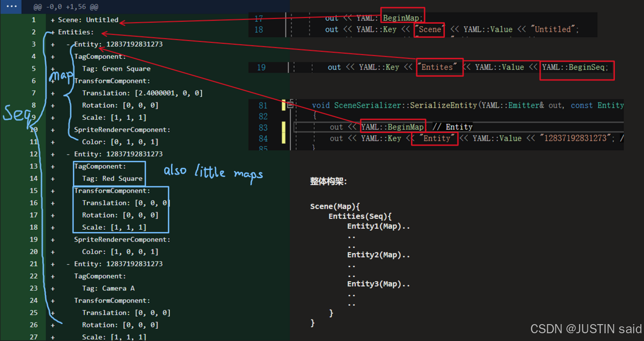The width and height of the screenshot is (644, 341).
Task: Click diff line number 21
Action: [x=34, y=264]
